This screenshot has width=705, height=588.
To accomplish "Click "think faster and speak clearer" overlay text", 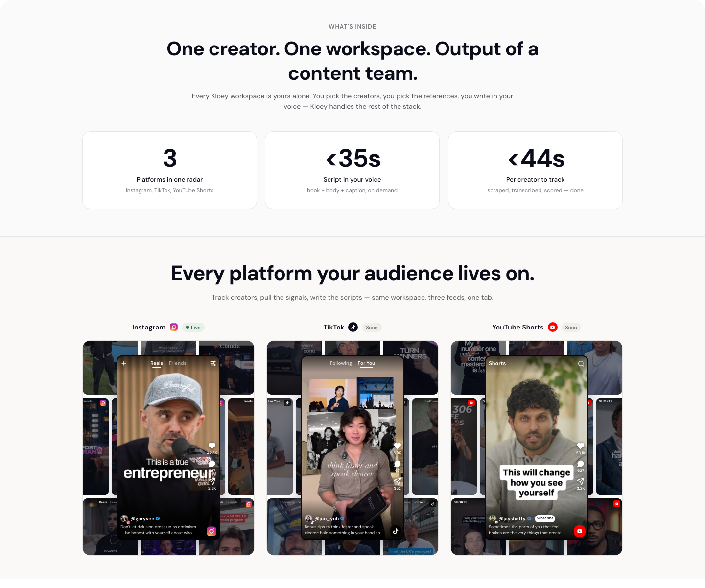I will click(352, 470).
